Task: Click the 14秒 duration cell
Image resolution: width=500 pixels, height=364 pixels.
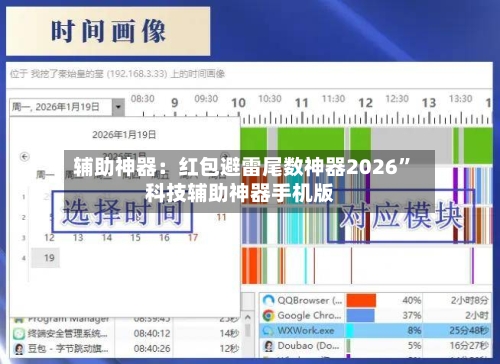Action: [229, 333]
